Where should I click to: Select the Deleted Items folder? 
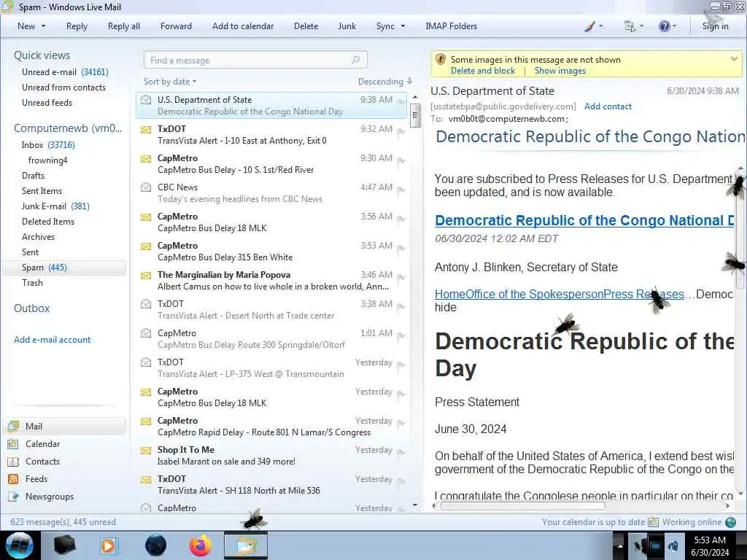point(48,222)
